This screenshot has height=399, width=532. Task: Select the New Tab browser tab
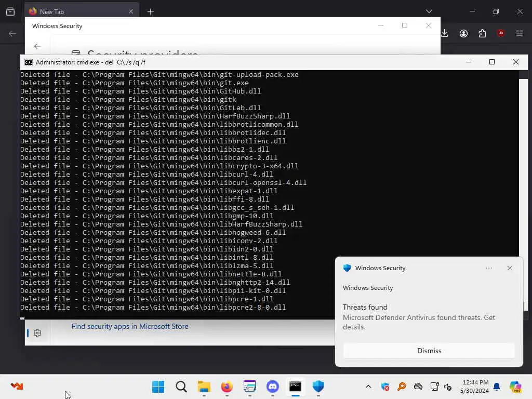pos(82,11)
